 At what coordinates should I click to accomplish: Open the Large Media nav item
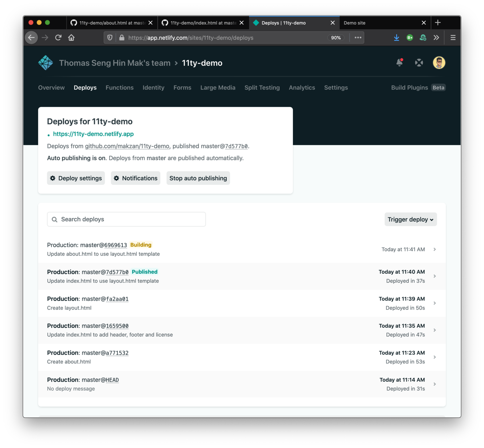click(218, 88)
